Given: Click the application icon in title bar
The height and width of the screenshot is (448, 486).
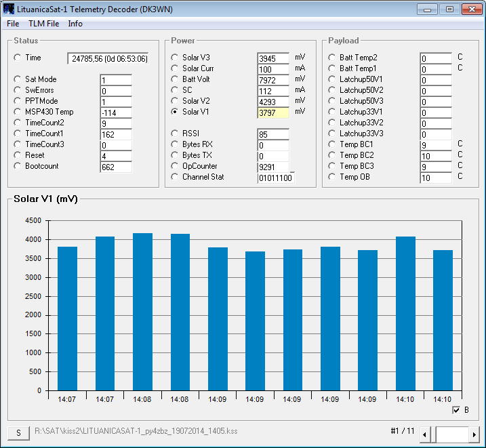Looking at the screenshot, I should (9, 9).
